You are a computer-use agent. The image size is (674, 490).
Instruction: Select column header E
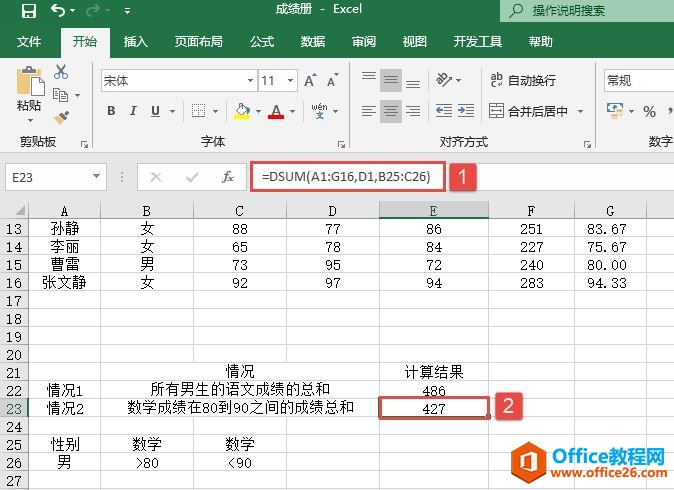[433, 210]
